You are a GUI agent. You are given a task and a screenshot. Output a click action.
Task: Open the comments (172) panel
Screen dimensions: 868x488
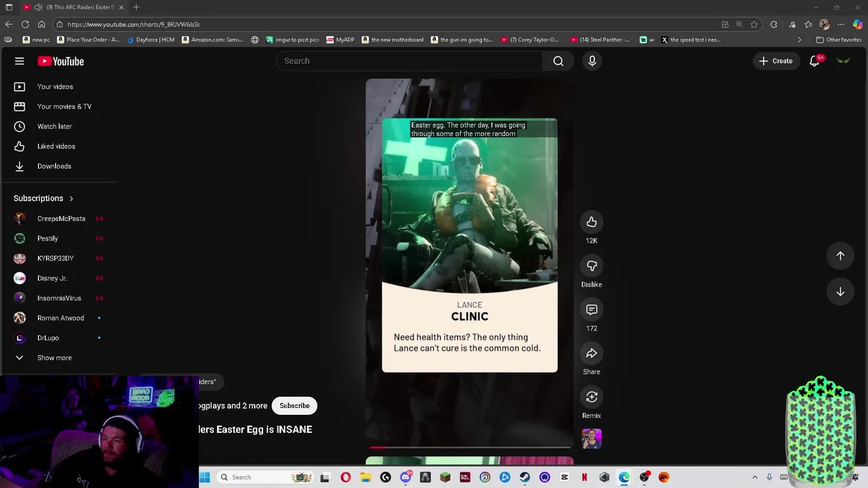point(591,310)
